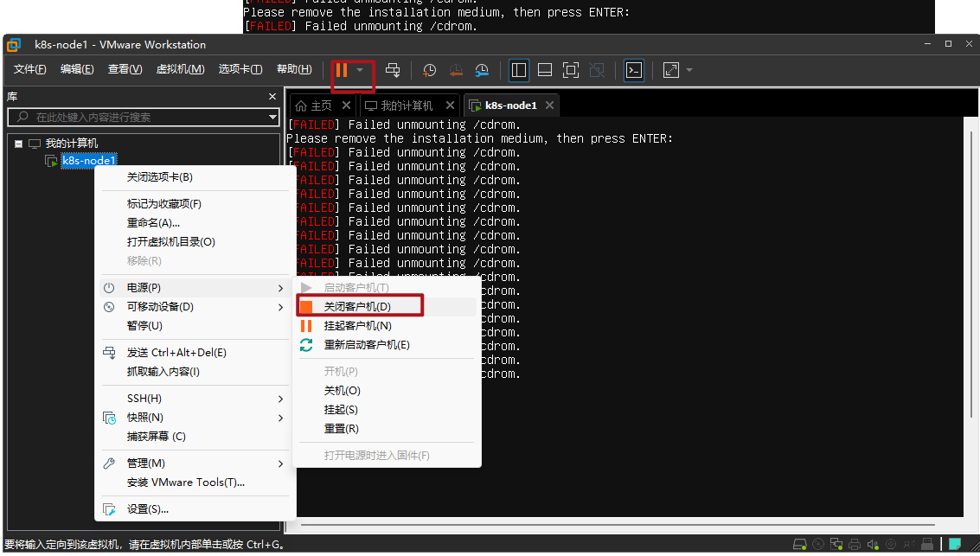Click the VM console vertical scrollbar
980x556 pixels.
[971, 275]
